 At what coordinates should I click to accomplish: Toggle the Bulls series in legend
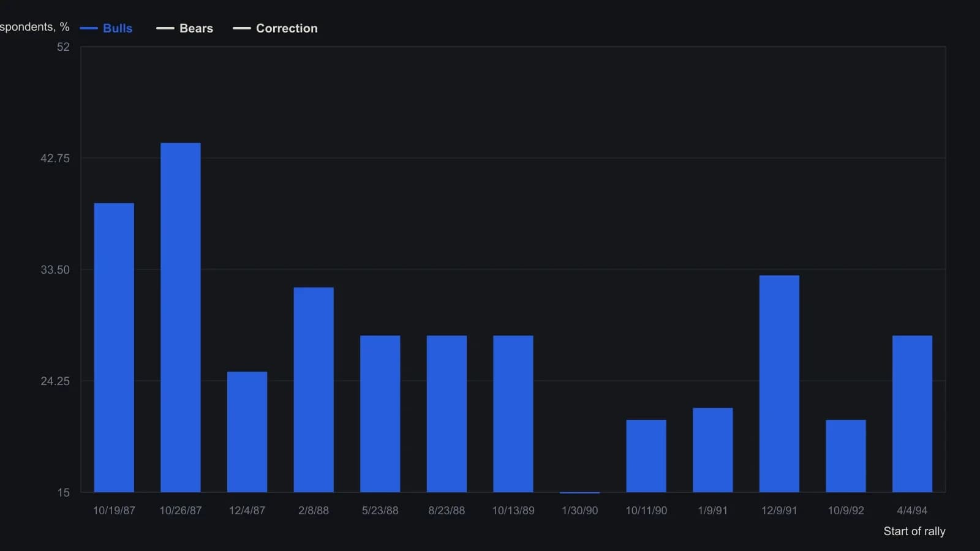(x=106, y=28)
